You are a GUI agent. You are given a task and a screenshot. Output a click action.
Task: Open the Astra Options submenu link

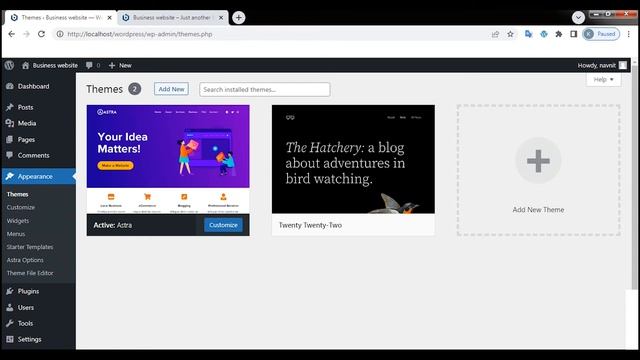tap(25, 260)
